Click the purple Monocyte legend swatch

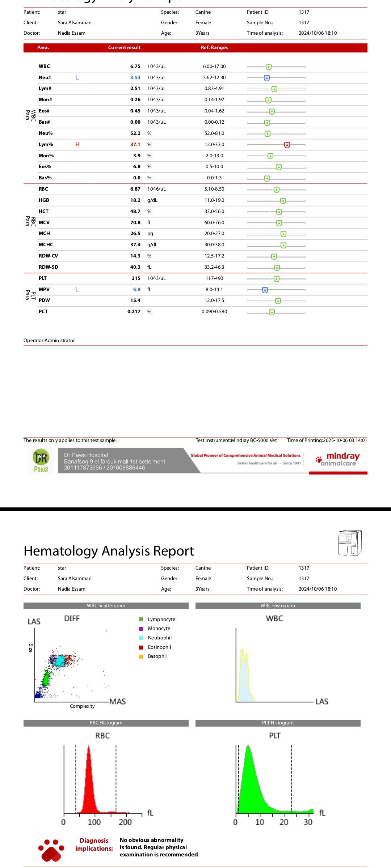coord(141,629)
